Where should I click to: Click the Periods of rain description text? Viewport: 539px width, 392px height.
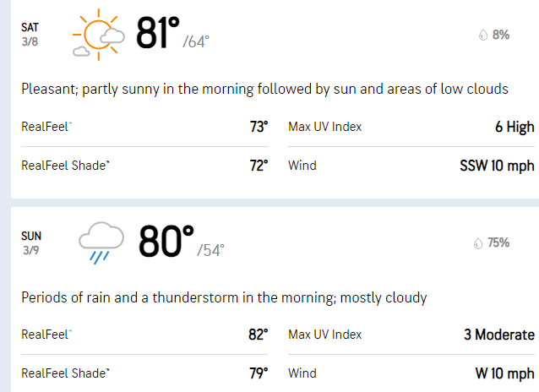tap(224, 297)
